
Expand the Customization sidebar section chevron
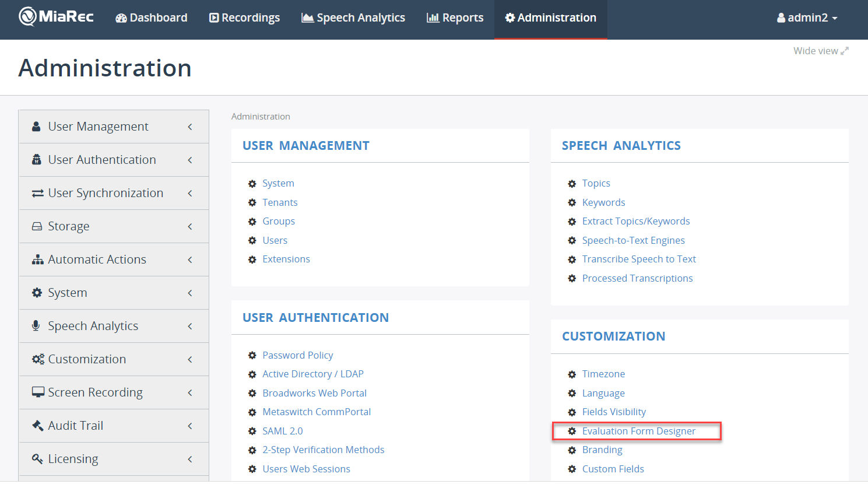click(x=190, y=360)
